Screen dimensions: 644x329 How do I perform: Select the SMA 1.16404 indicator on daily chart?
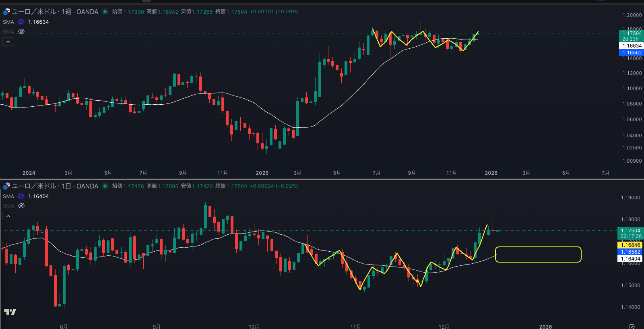pyautogui.click(x=8, y=197)
